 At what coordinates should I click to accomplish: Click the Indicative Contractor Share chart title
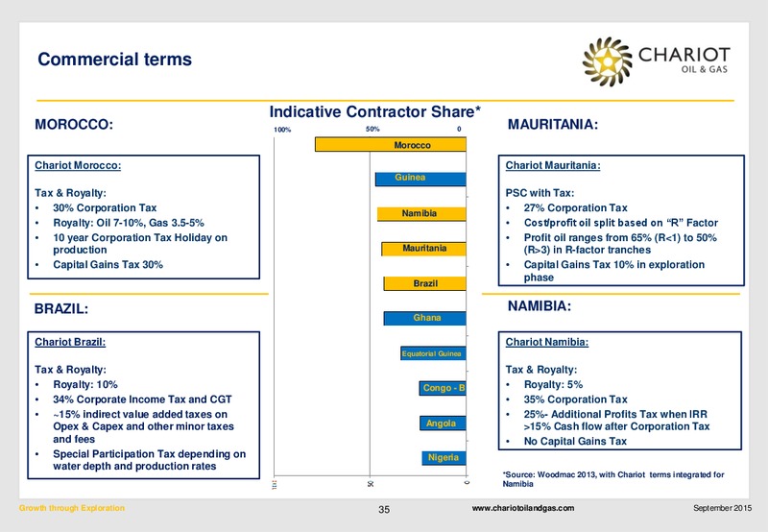[374, 111]
